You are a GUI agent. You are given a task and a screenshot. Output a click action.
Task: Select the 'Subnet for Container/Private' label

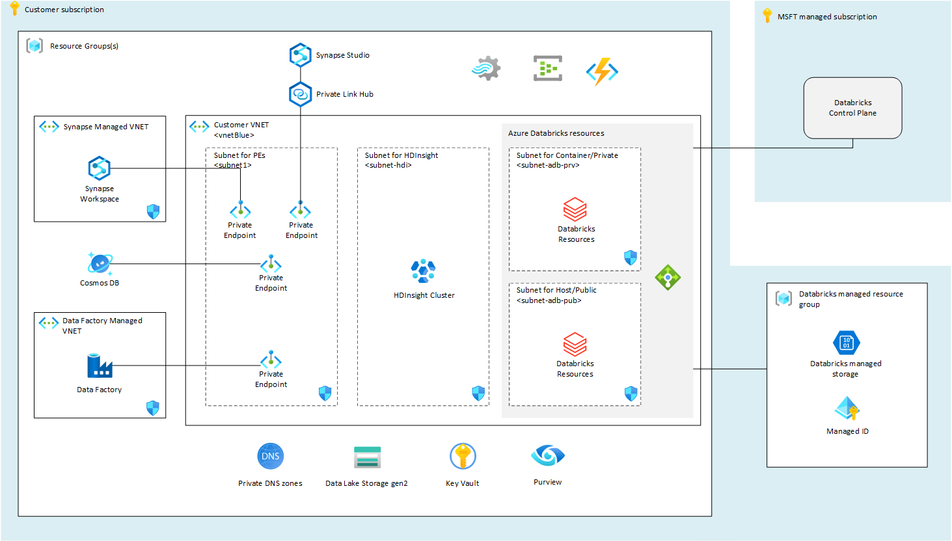click(567, 155)
